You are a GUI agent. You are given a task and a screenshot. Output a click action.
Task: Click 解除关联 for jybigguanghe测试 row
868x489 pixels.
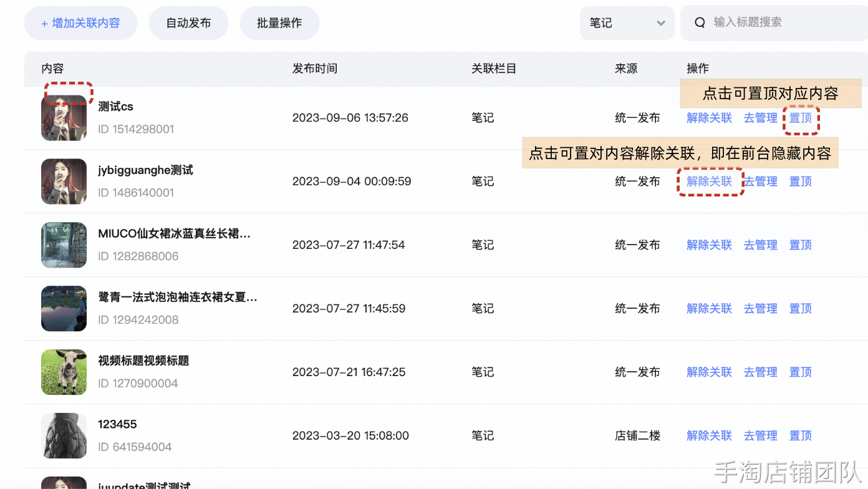tap(709, 182)
